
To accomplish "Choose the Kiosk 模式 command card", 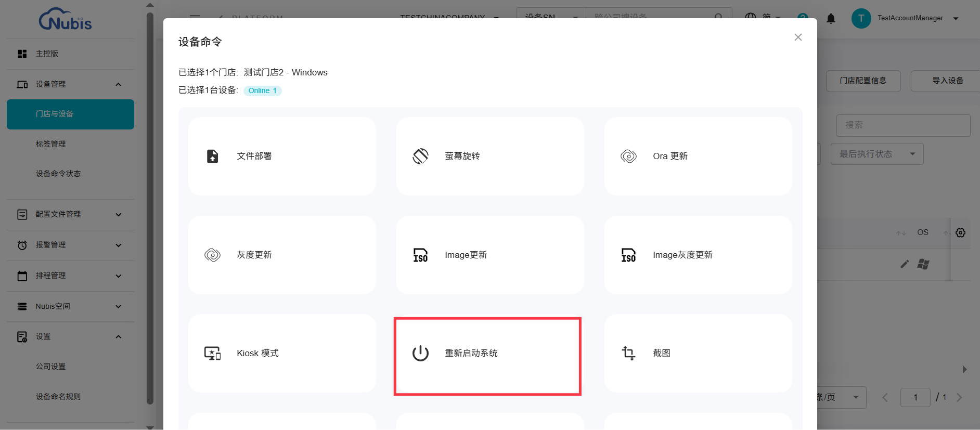I will point(282,354).
